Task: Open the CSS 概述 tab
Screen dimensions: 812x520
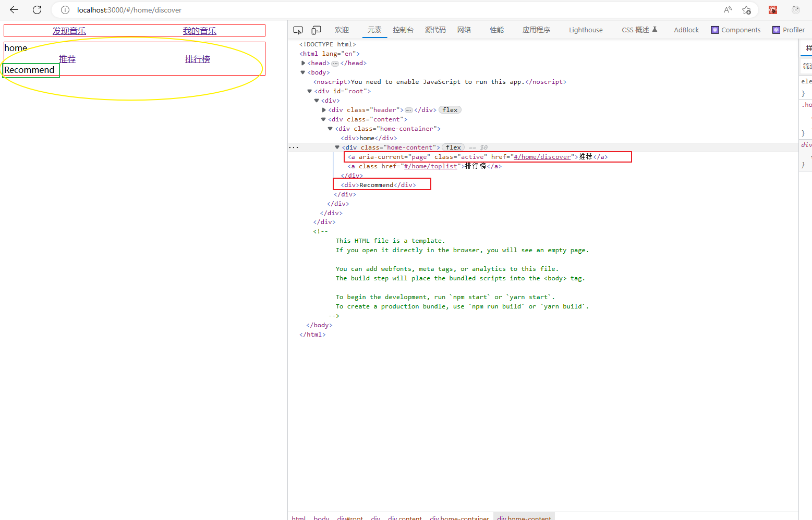Action: (x=639, y=30)
